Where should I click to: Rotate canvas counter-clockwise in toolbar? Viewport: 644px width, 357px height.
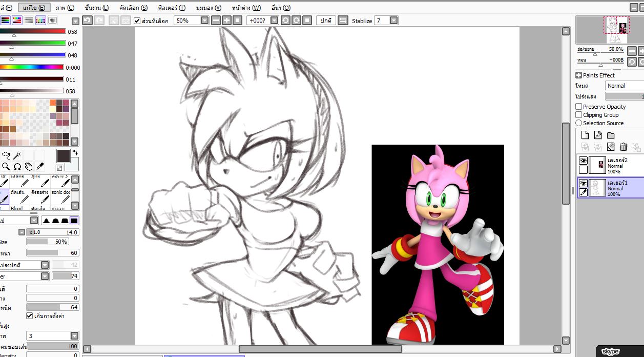(x=285, y=20)
